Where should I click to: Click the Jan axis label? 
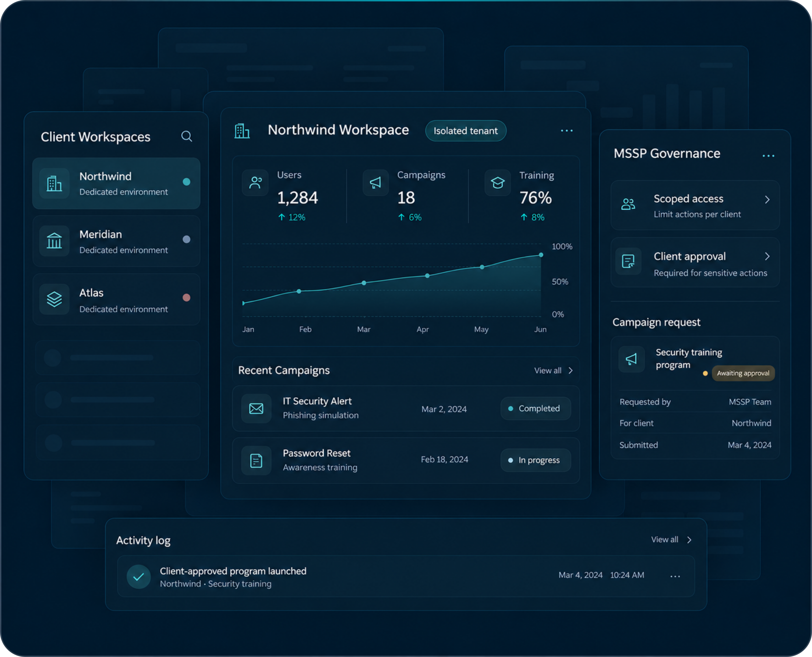click(x=248, y=330)
